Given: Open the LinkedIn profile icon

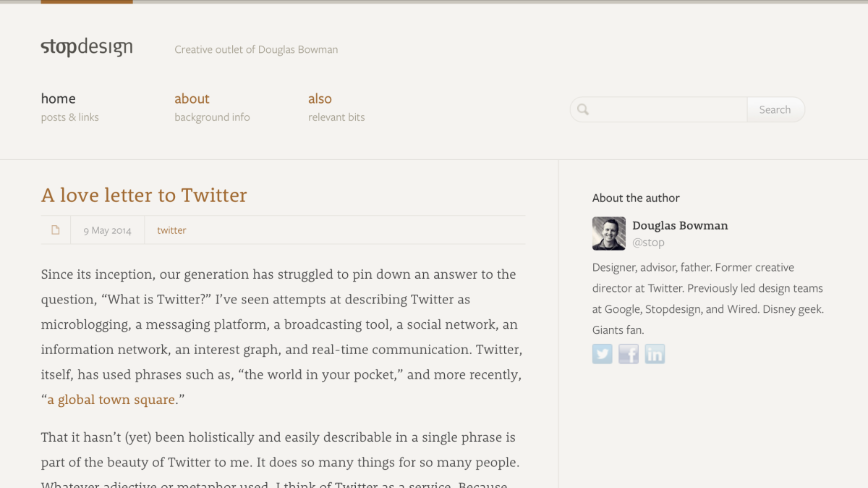Looking at the screenshot, I should (x=655, y=354).
